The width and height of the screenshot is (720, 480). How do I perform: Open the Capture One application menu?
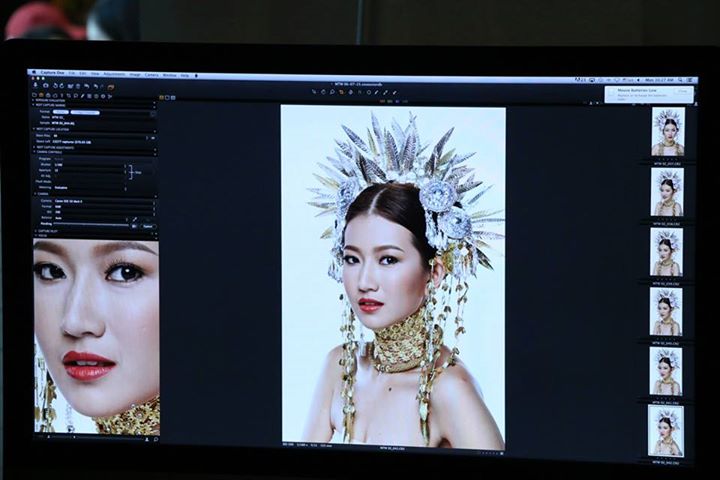tap(52, 73)
